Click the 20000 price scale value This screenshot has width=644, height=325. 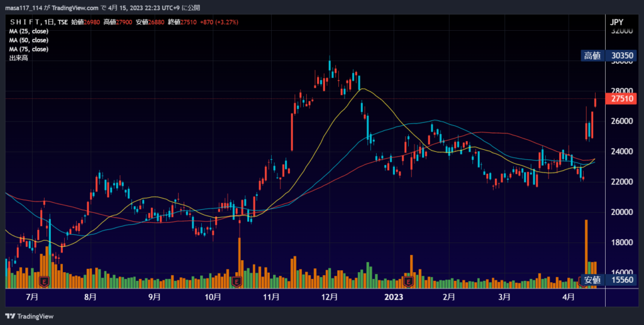pyautogui.click(x=621, y=212)
